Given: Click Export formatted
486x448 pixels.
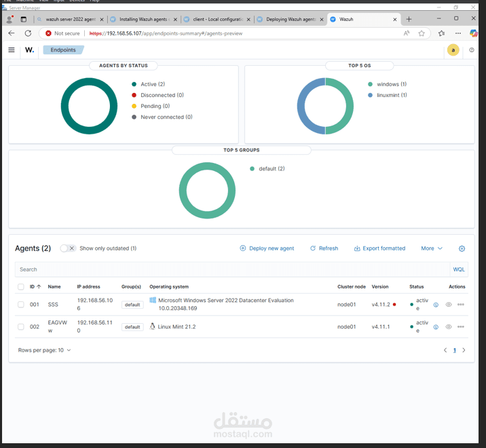Looking at the screenshot, I should coord(379,248).
